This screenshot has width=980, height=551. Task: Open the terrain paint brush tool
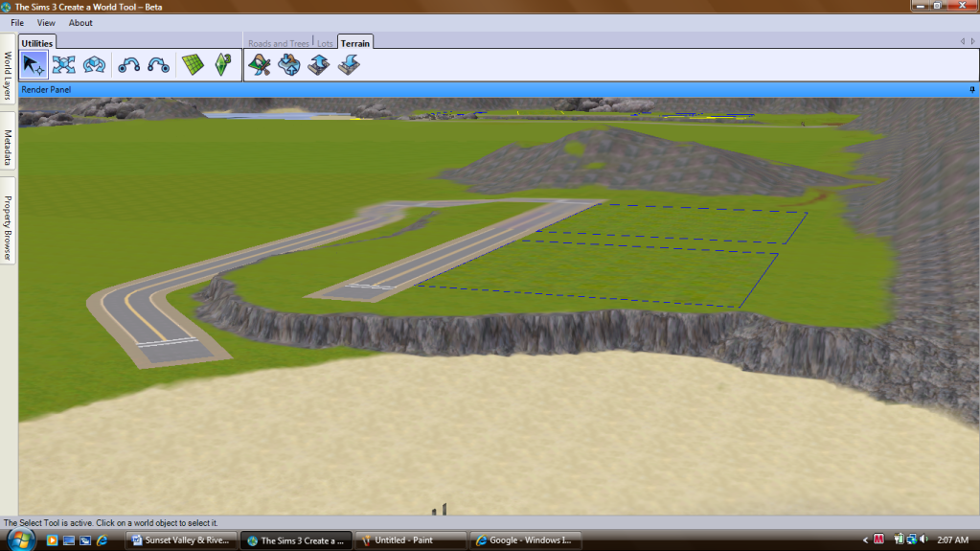tap(260, 65)
